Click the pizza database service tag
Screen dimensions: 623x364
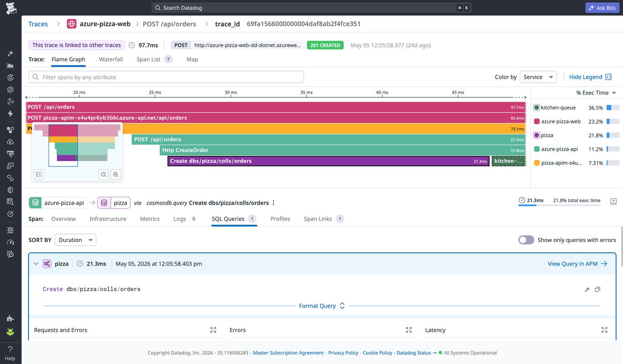coord(114,203)
